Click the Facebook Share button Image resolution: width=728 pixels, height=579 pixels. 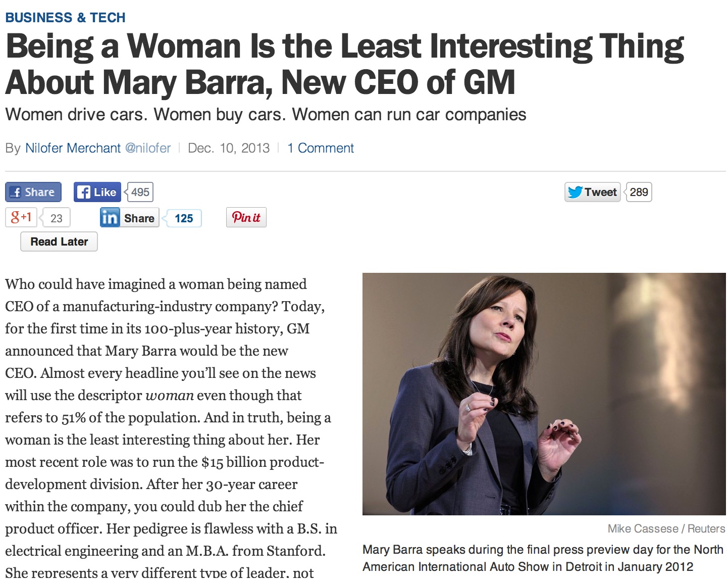point(33,192)
